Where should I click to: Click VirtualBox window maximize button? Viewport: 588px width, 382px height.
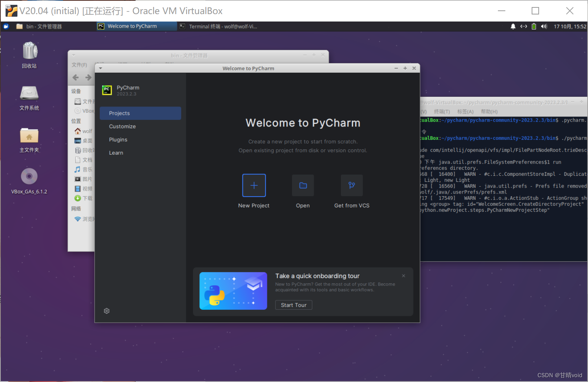pyautogui.click(x=535, y=11)
